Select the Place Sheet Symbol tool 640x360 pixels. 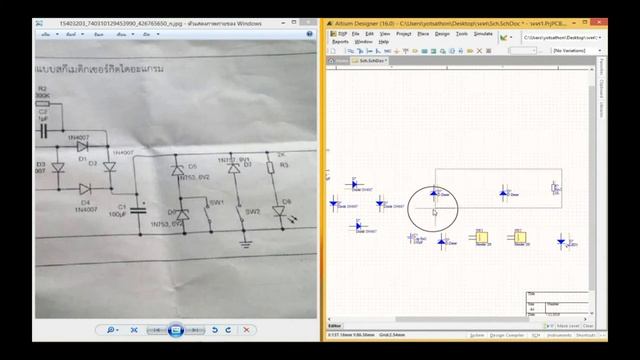point(424,51)
